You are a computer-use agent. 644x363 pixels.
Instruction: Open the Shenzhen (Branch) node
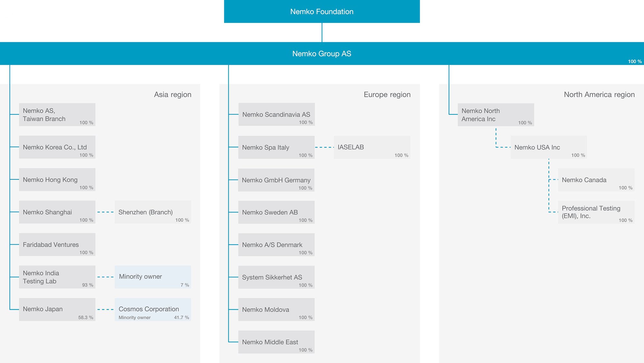pyautogui.click(x=152, y=212)
